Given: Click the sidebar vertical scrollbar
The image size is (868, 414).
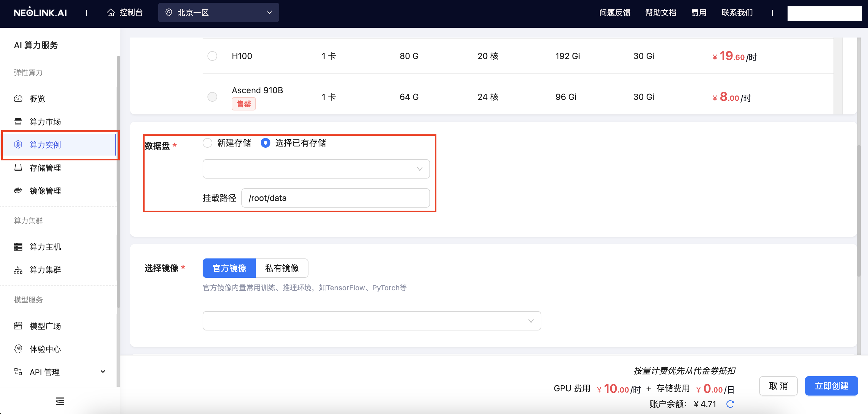Looking at the screenshot, I should pos(118,182).
